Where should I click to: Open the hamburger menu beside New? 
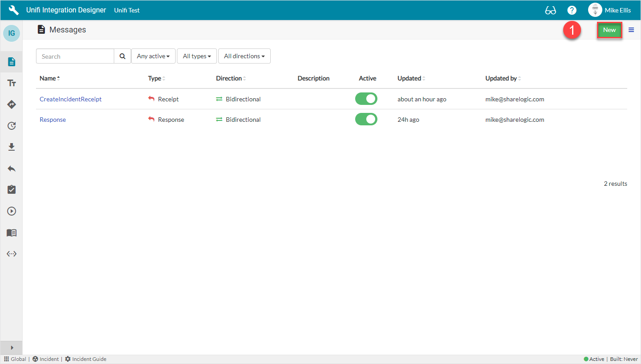click(x=631, y=30)
